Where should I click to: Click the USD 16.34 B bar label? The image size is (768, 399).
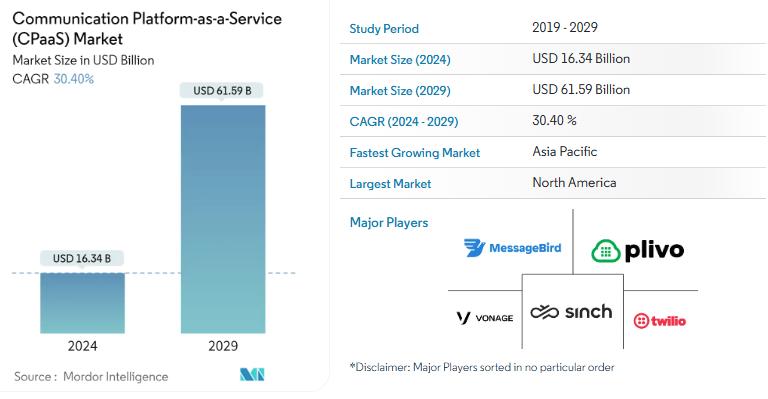pyautogui.click(x=82, y=258)
